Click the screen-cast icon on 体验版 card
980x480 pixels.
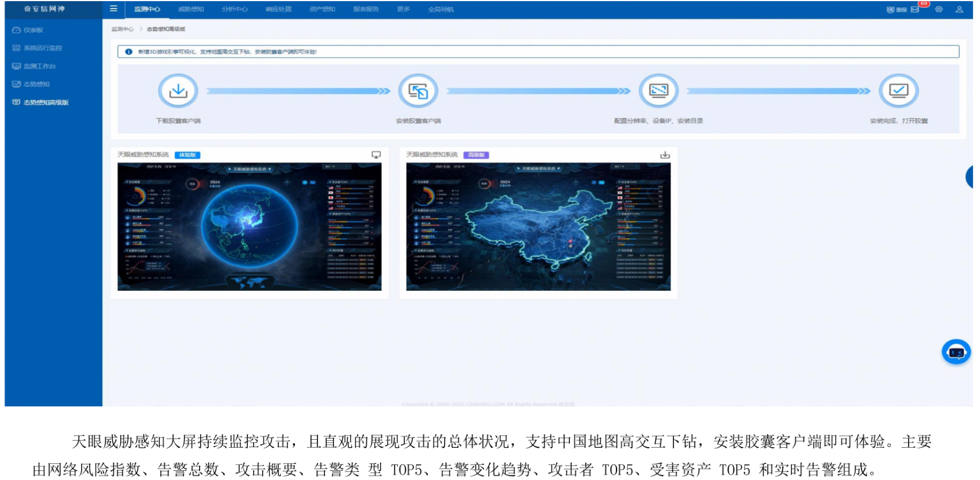click(x=376, y=155)
